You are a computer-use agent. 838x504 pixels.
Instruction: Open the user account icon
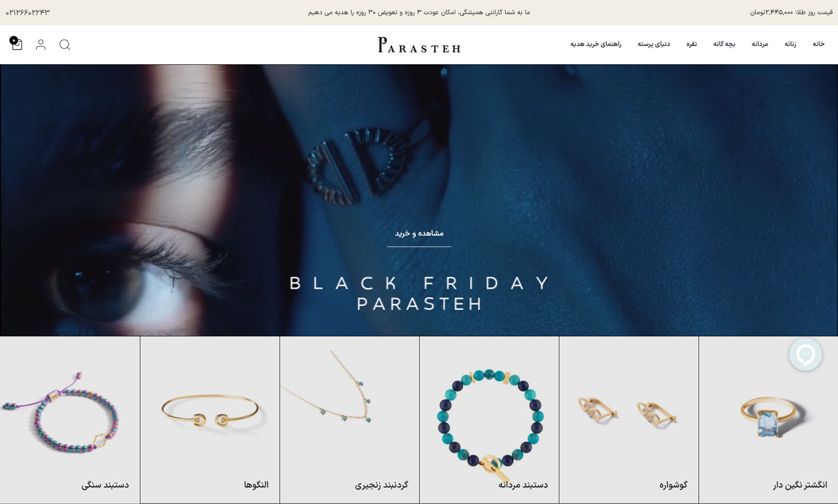(x=41, y=45)
